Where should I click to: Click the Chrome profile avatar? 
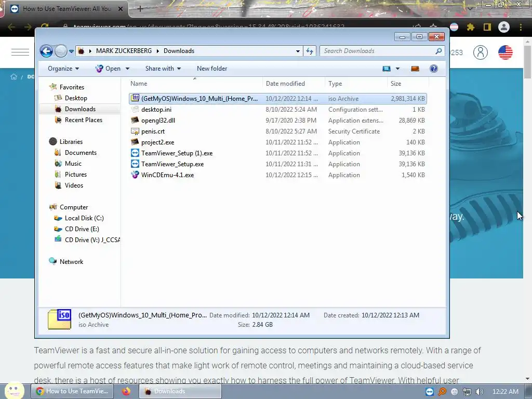pos(504,27)
